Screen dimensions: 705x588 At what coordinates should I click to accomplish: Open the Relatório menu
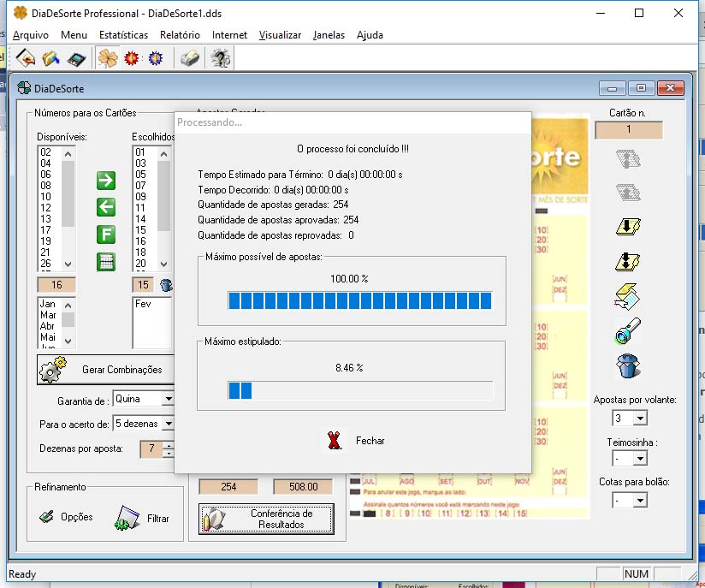click(x=180, y=35)
